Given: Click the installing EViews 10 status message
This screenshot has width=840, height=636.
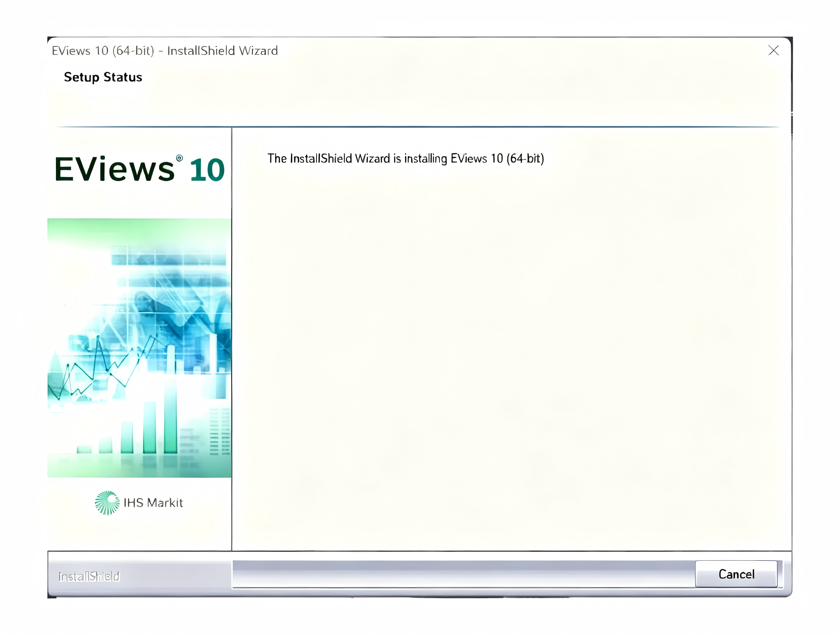Looking at the screenshot, I should pyautogui.click(x=406, y=158).
